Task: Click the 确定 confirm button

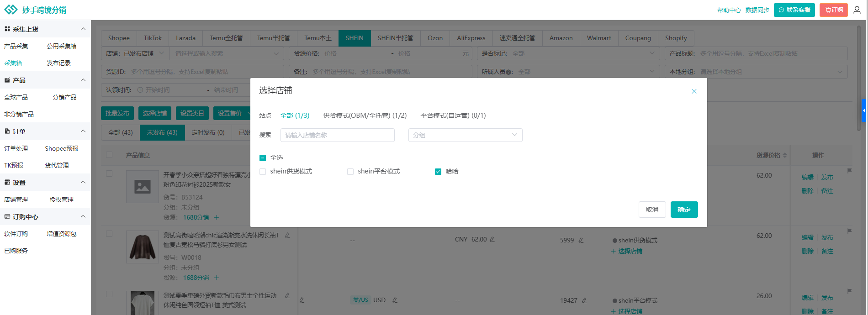Action: (684, 210)
